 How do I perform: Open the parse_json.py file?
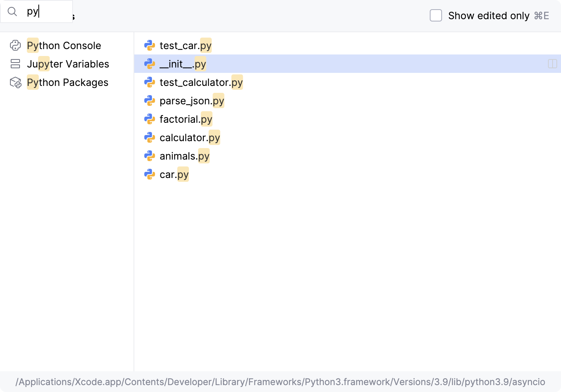pyautogui.click(x=191, y=101)
